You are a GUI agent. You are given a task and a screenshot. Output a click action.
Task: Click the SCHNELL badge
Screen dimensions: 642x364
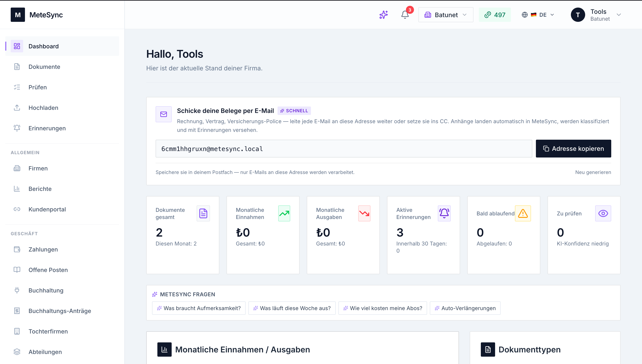[x=294, y=111]
